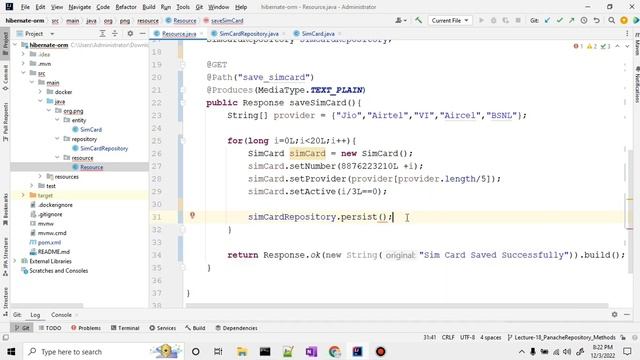Viewport: 640px width, 360px height.
Task: Click the Git branch widget in status bar
Action: point(561,338)
